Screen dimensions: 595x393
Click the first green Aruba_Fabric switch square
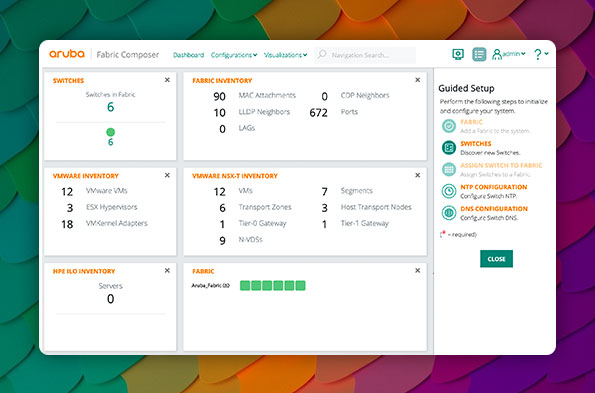[x=245, y=285]
